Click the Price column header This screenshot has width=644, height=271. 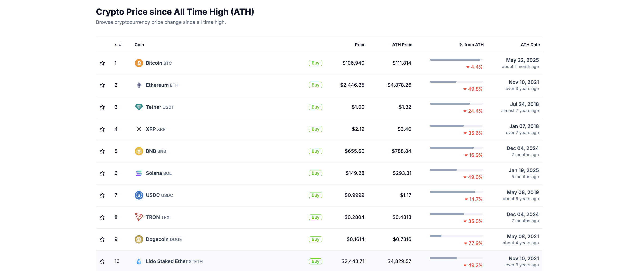[360, 45]
